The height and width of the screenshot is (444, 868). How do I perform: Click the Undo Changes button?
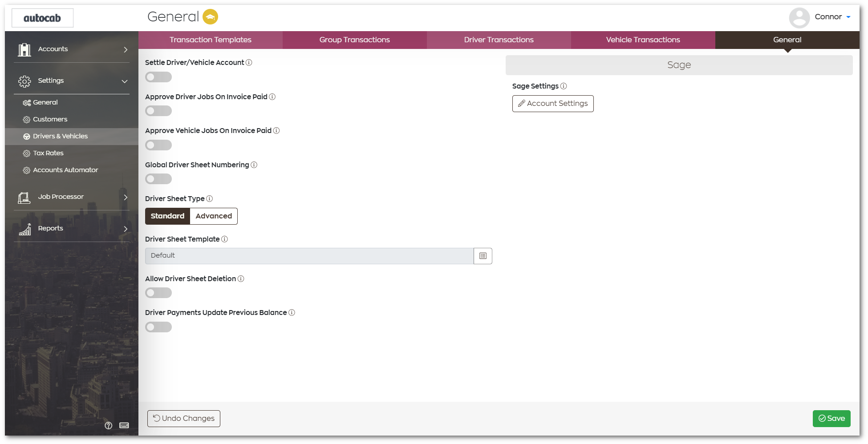point(184,419)
